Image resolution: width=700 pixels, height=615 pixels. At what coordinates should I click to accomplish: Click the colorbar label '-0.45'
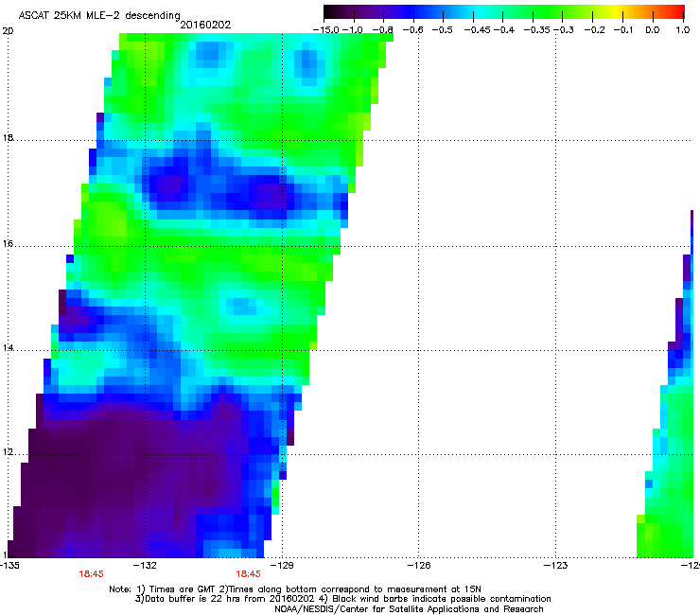[478, 30]
